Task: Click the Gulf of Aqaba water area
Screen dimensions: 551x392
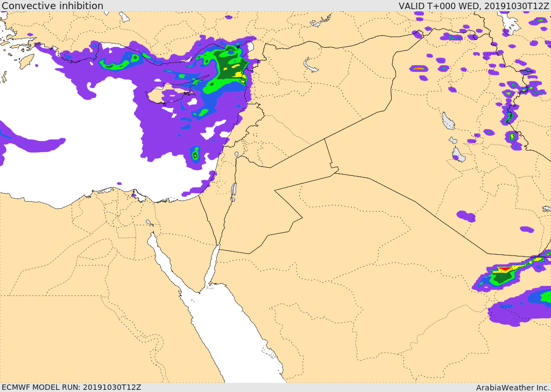Action: coord(212,267)
